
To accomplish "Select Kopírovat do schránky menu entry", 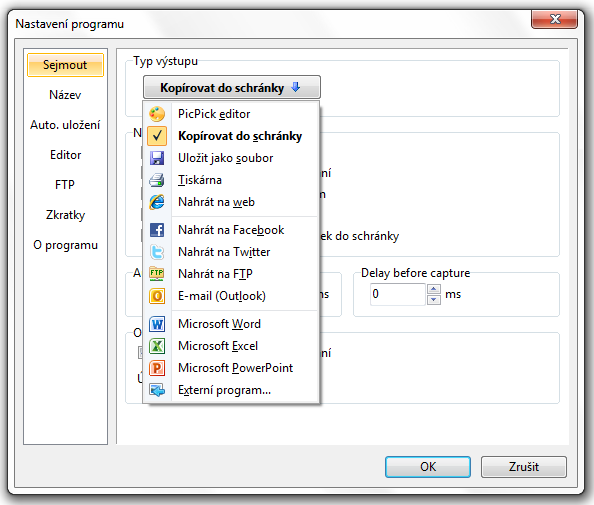I will tap(231, 136).
